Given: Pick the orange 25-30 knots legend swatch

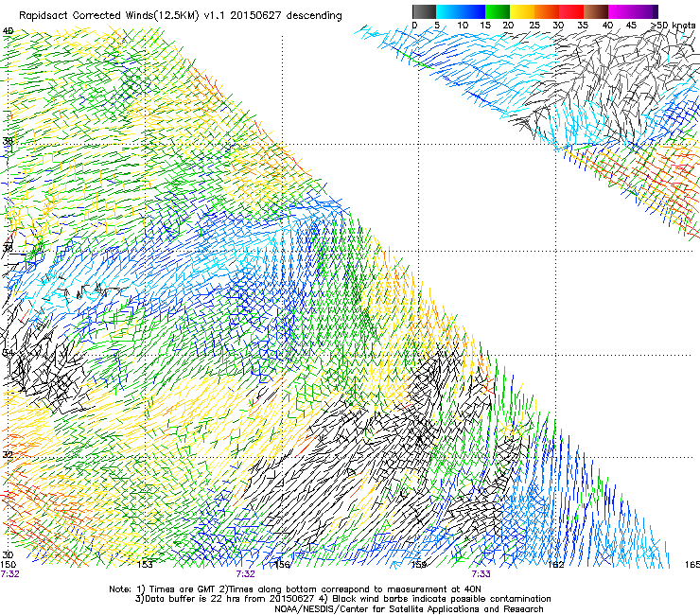Looking at the screenshot, I should click(547, 11).
